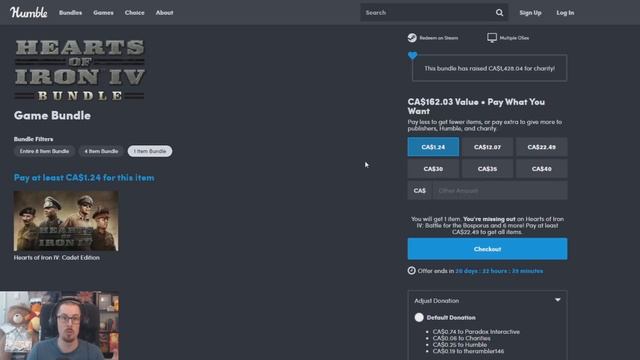Click the blue Checkout button
The width and height of the screenshot is (640, 360).
(x=487, y=249)
